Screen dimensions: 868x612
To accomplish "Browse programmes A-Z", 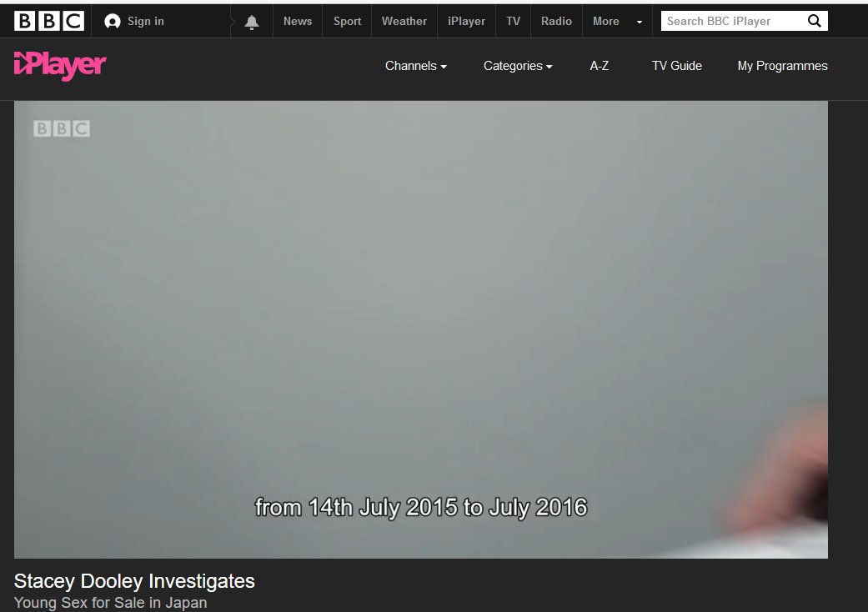I will point(599,66).
